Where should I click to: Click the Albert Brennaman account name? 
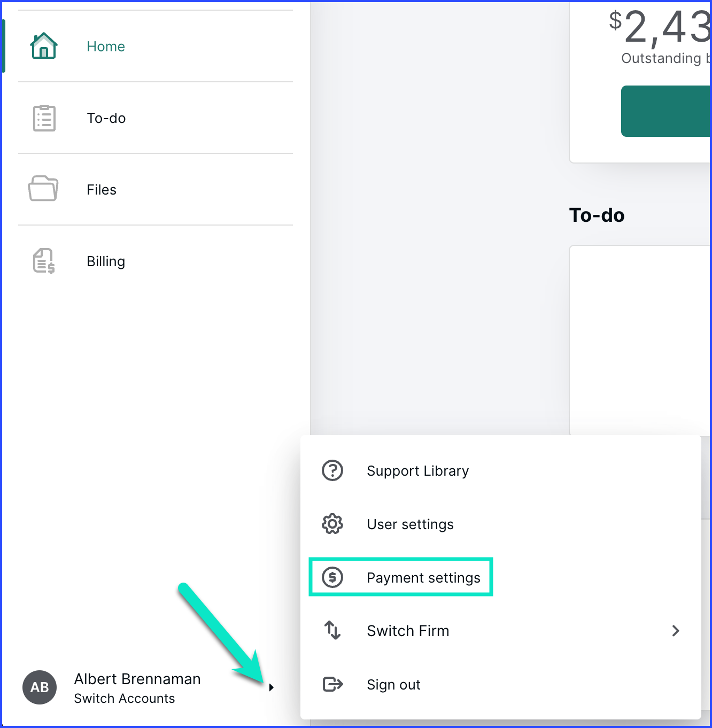click(x=137, y=679)
